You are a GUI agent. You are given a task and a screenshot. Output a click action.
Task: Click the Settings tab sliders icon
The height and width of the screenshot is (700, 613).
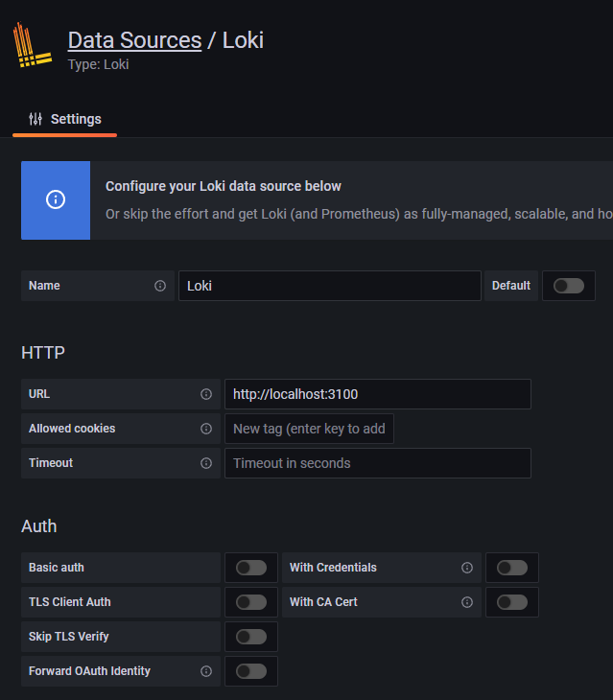tap(35, 119)
